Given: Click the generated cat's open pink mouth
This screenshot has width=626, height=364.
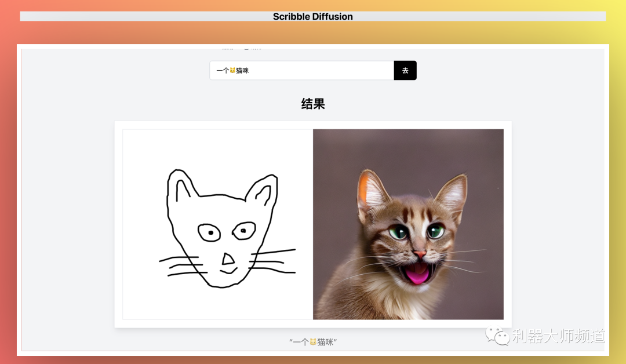Looking at the screenshot, I should point(417,273).
